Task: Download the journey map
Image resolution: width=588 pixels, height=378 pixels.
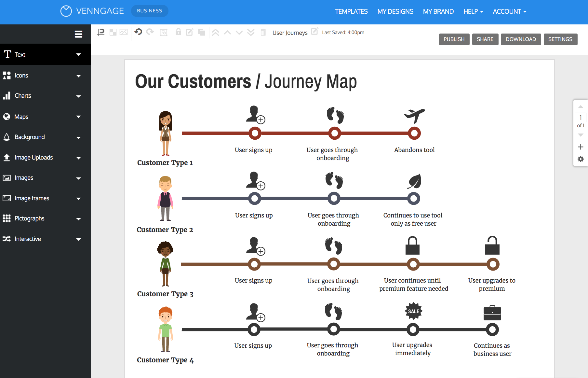Action: 521,39
